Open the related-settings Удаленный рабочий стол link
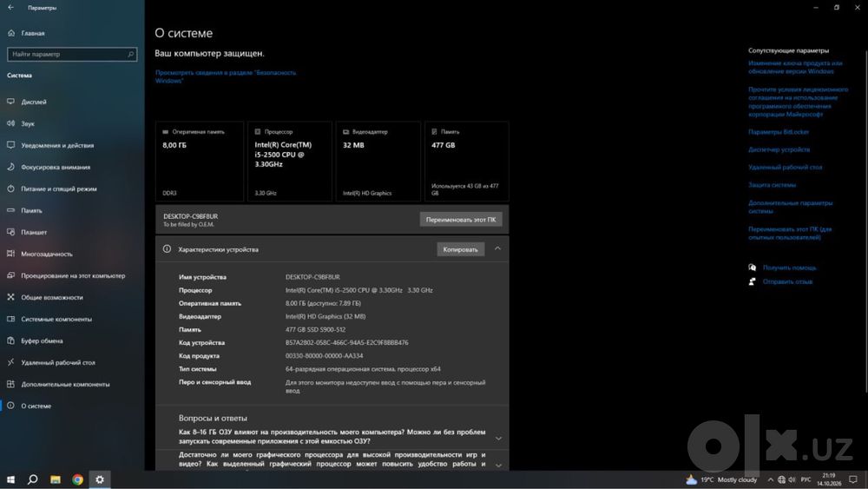Image resolution: width=868 pixels, height=489 pixels. point(785,168)
